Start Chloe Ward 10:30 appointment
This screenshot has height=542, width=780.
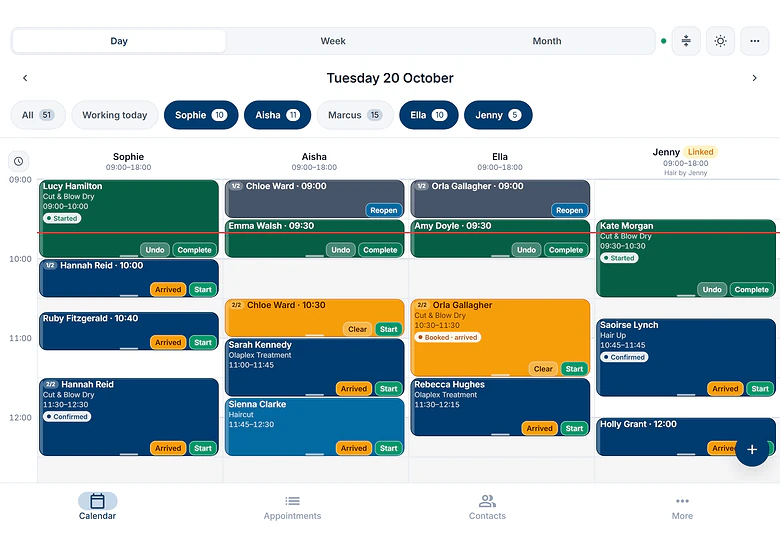(389, 329)
